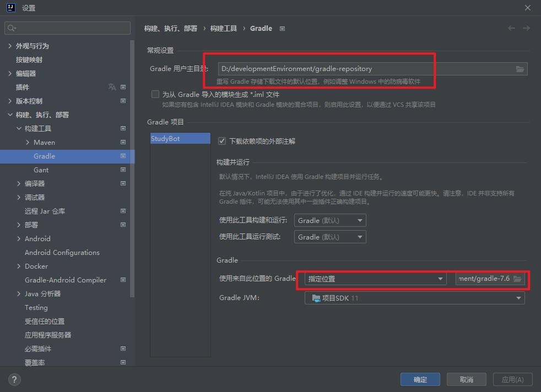Browse folder for Gradle user home

click(x=520, y=69)
